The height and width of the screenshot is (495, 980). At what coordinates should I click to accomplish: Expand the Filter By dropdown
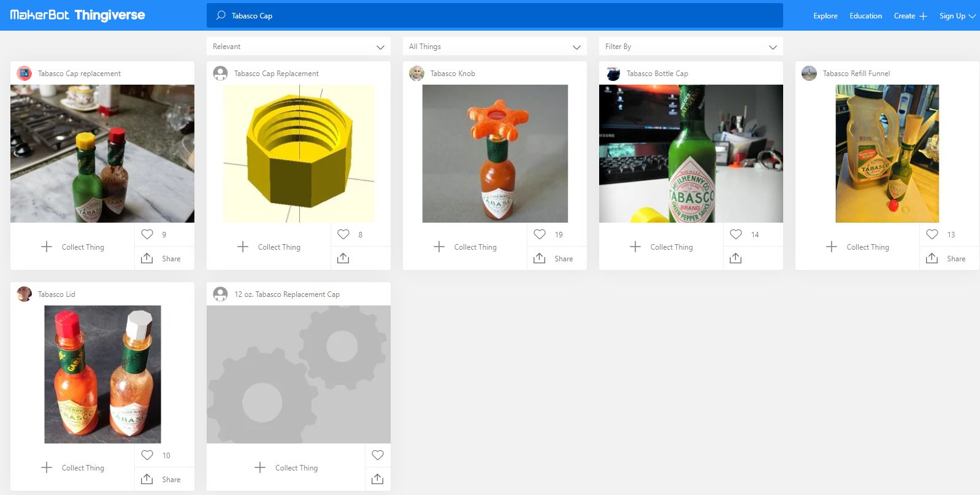click(x=691, y=47)
